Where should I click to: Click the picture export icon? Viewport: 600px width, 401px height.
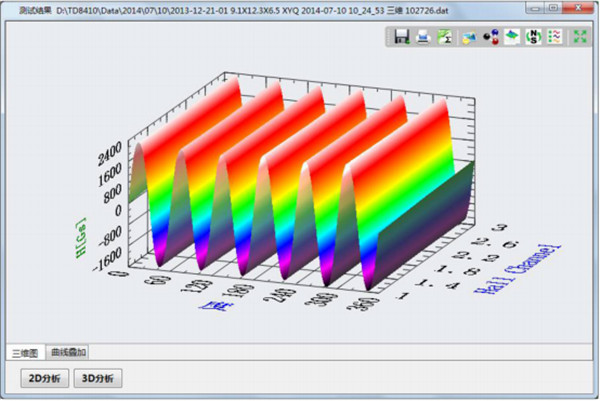tap(468, 37)
